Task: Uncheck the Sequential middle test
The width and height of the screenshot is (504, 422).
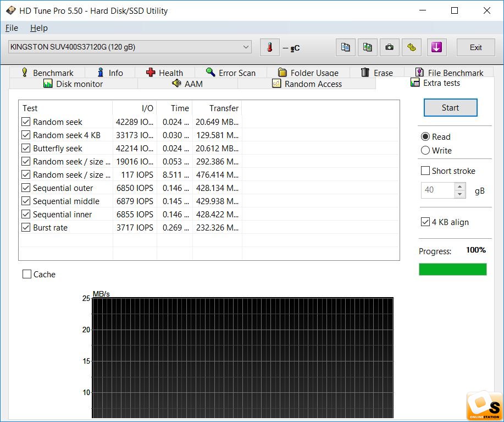Action: 26,201
